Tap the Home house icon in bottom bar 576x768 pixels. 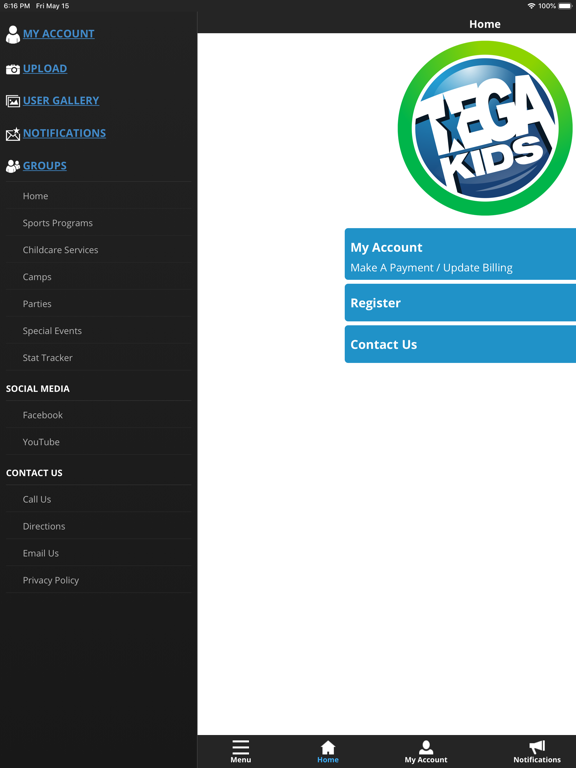tap(328, 747)
